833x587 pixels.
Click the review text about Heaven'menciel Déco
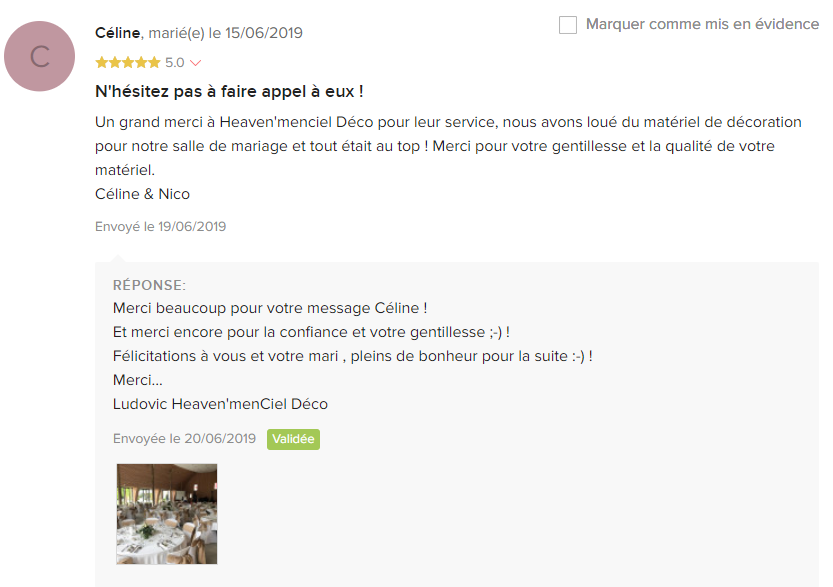point(448,146)
